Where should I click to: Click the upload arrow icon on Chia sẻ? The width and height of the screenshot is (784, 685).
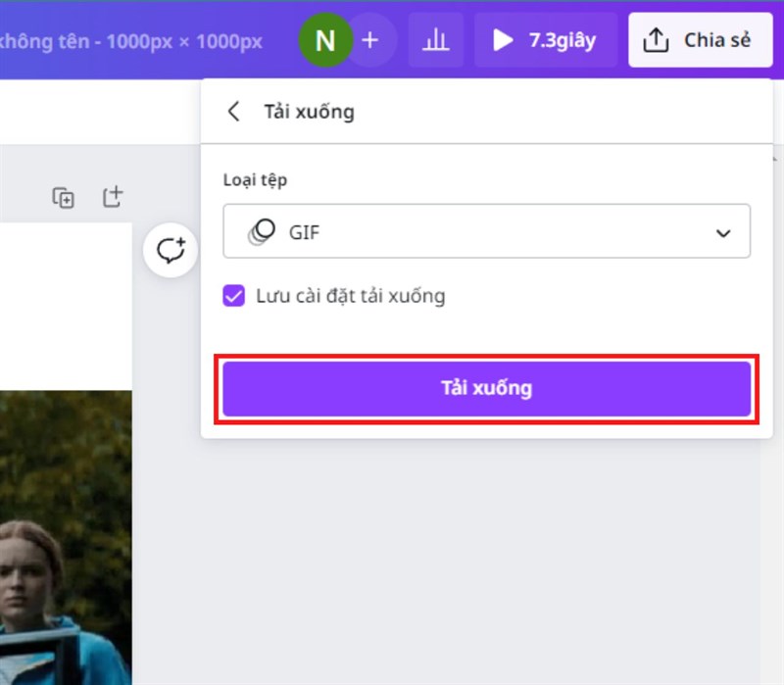click(654, 39)
